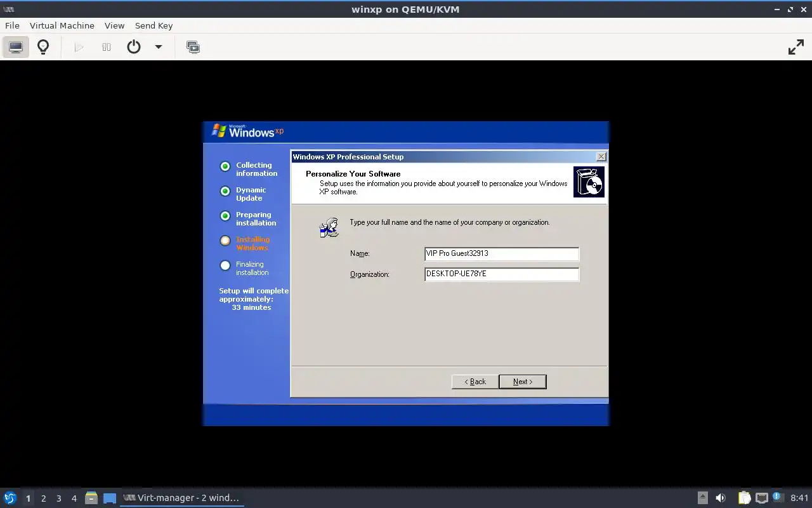
Task: Pause the virtual machine
Action: [x=107, y=47]
